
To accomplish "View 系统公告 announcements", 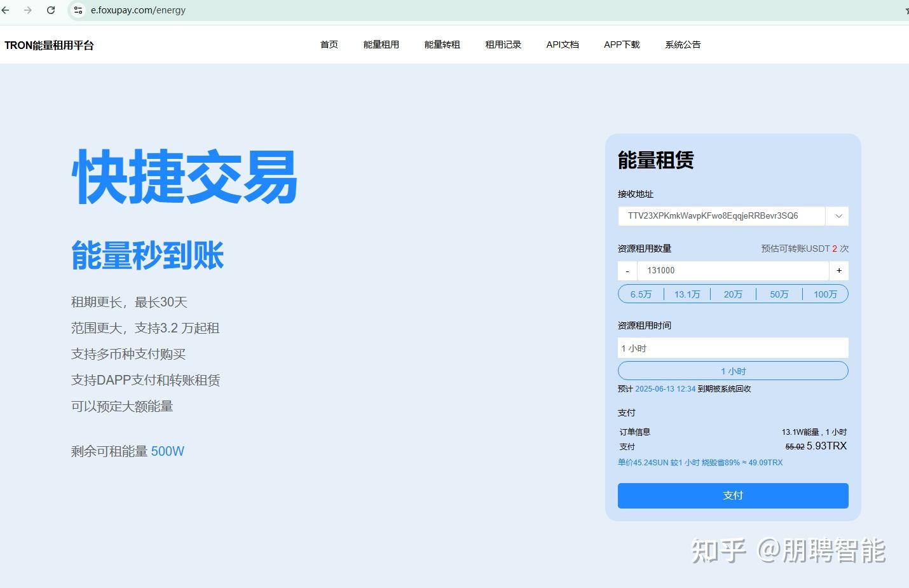I will click(x=682, y=44).
